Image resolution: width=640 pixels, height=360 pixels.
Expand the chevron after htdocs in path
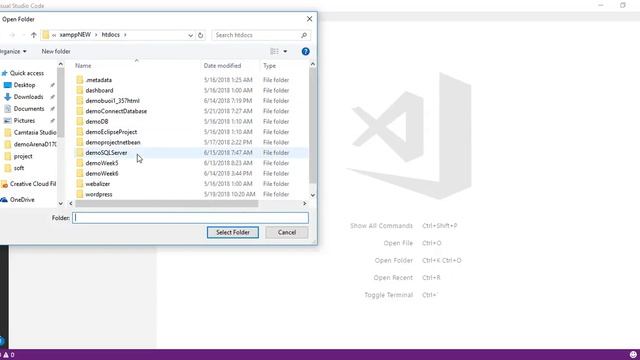pos(125,35)
